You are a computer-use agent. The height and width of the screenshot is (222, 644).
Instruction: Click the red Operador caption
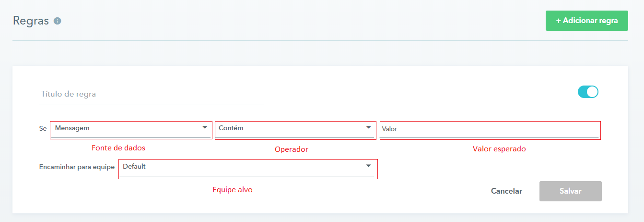tap(291, 149)
